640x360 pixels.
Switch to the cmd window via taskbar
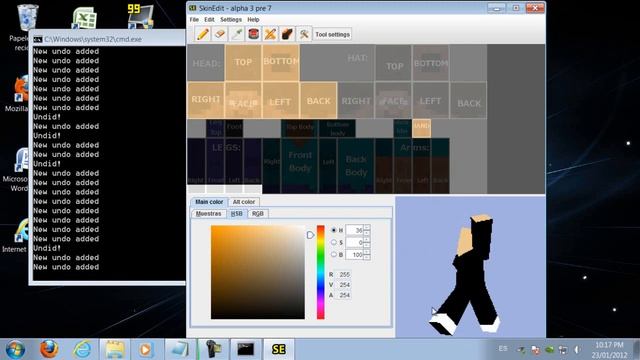point(246,349)
